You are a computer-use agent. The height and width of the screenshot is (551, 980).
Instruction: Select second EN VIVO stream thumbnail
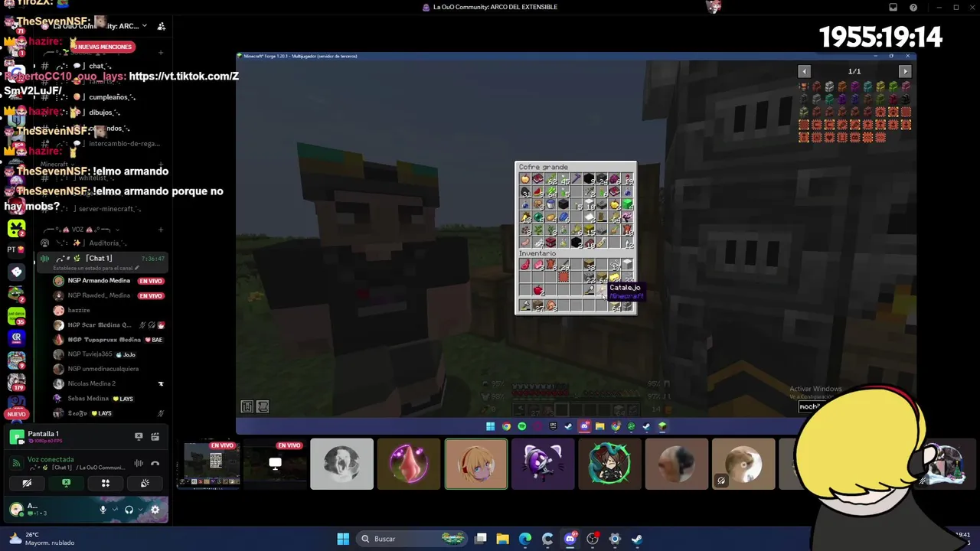click(275, 464)
